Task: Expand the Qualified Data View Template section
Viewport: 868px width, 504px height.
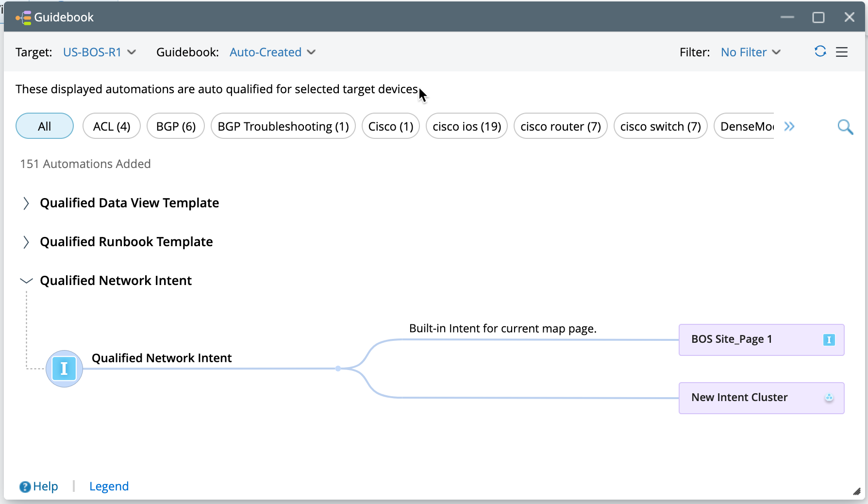Action: click(x=26, y=203)
